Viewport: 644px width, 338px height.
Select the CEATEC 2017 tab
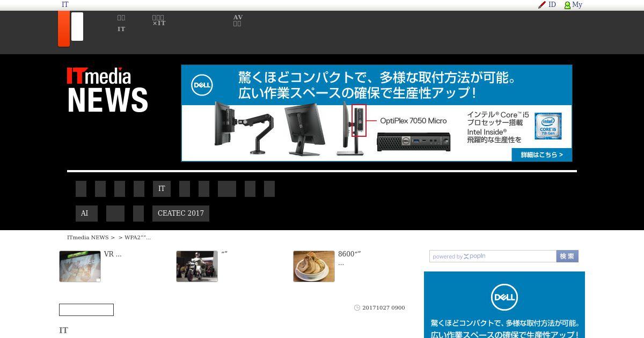[181, 213]
